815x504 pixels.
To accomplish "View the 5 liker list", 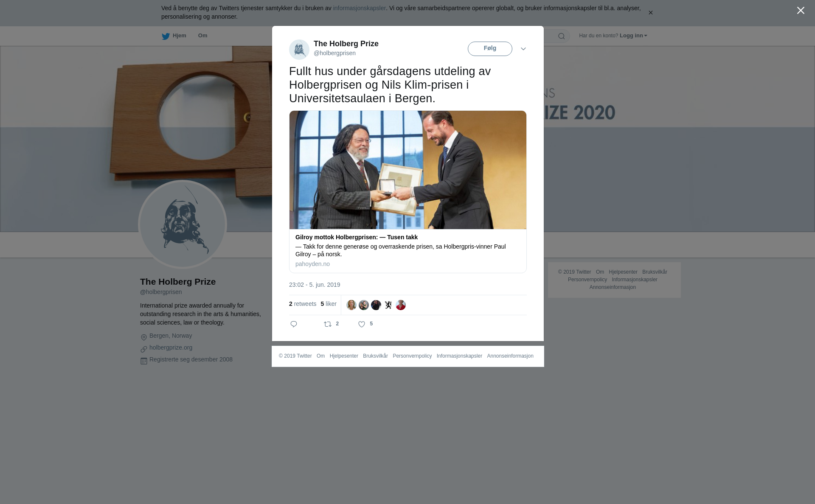I will 329,304.
